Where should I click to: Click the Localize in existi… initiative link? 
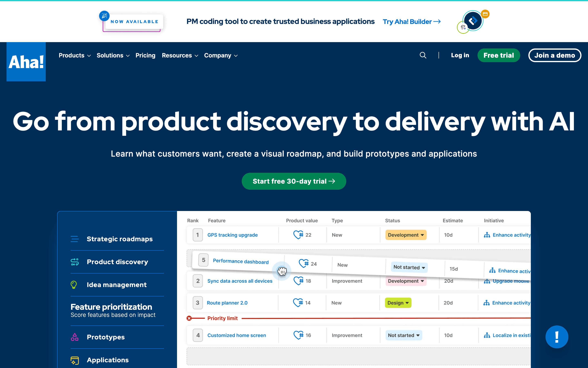coord(511,335)
